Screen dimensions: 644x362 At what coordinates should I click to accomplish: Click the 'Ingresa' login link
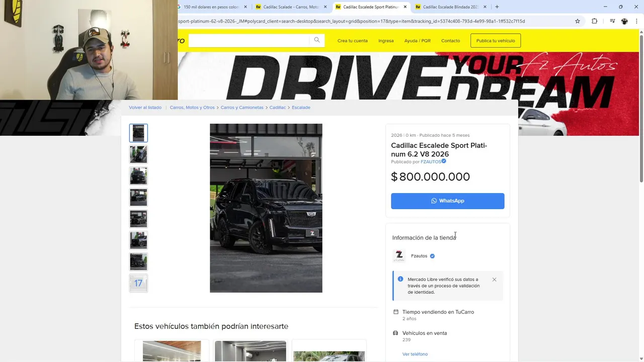coord(386,41)
